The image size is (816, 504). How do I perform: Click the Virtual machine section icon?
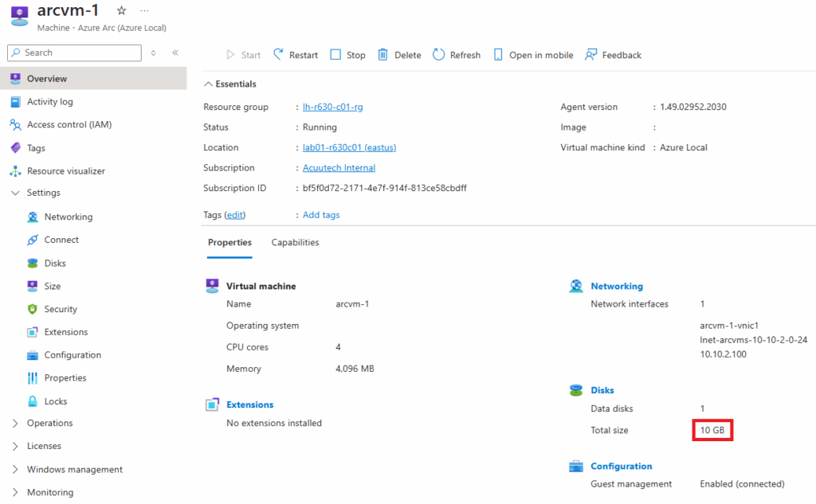212,286
